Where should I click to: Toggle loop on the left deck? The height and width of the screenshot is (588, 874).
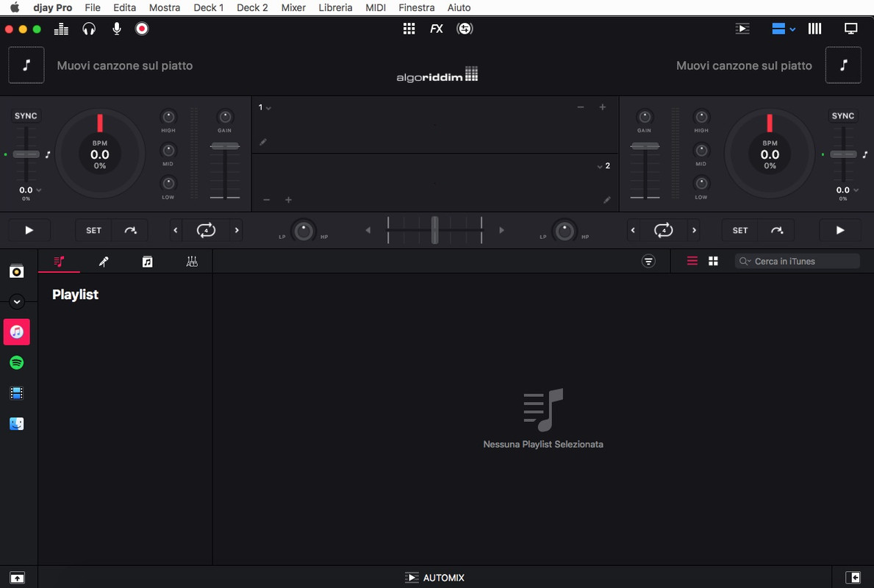[x=207, y=230]
